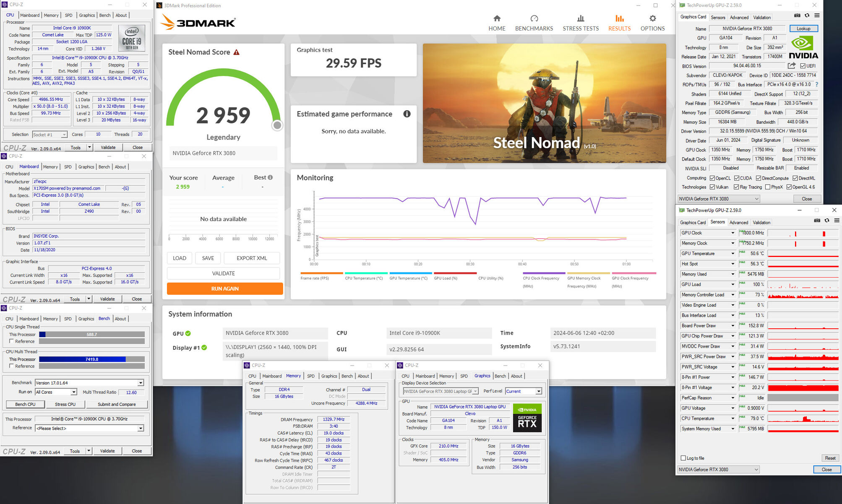The image size is (842, 504).
Task: Enable Log to file checkbox
Action: coord(683,458)
